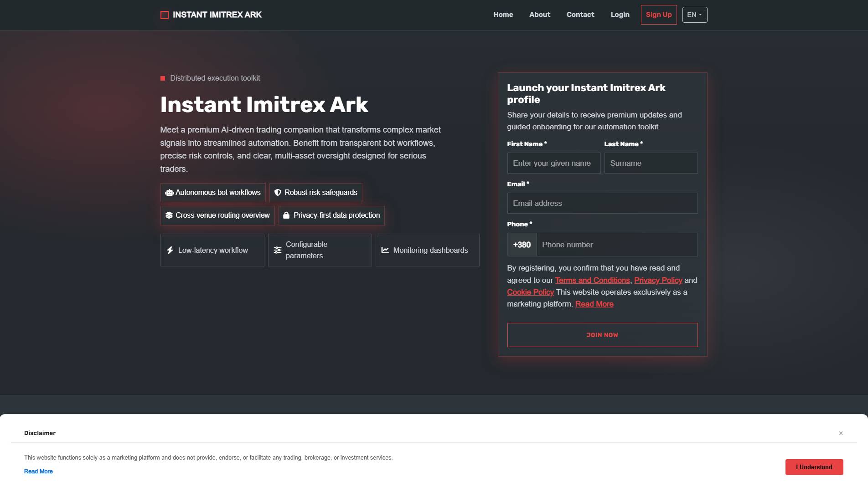868x491 pixels.
Task: Click the Autonomous bot workflows label
Action: click(218, 193)
